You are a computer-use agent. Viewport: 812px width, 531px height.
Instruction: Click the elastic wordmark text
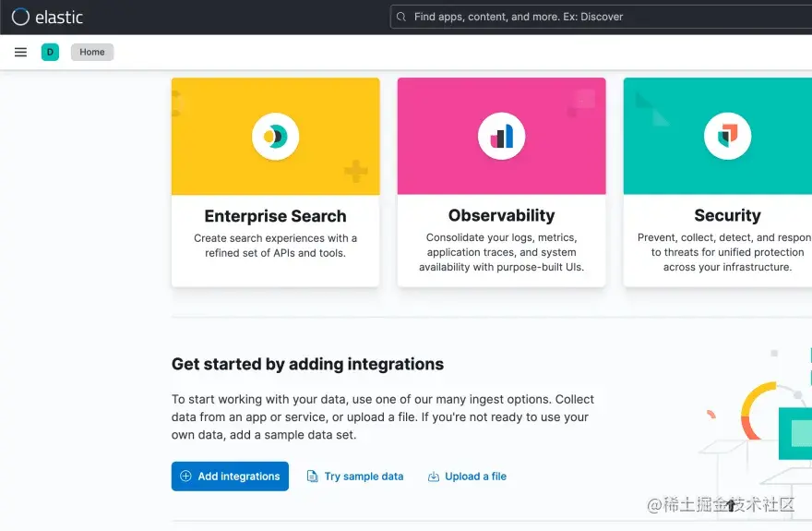(59, 18)
